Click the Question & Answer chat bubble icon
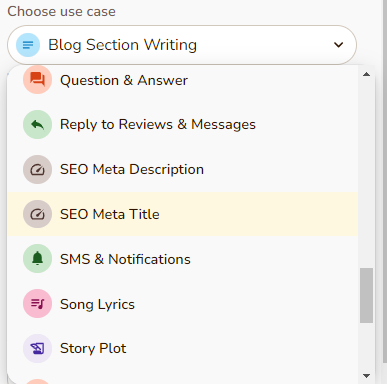387x384 pixels. [x=37, y=80]
